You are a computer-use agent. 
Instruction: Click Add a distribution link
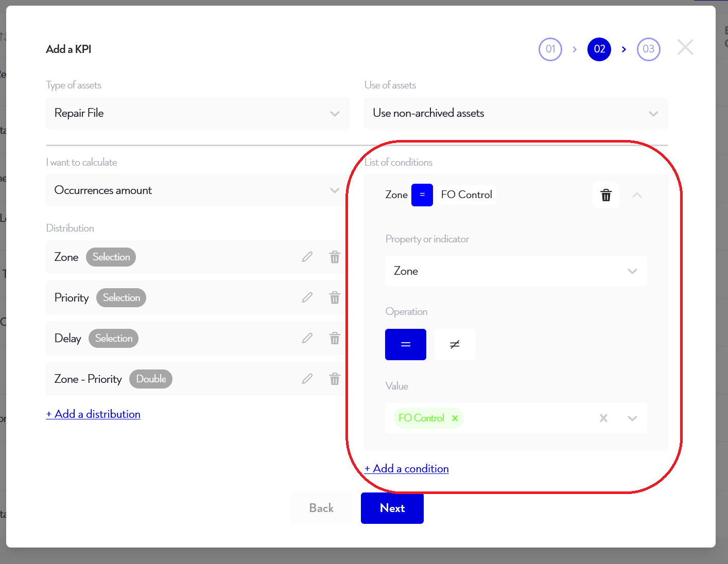93,414
